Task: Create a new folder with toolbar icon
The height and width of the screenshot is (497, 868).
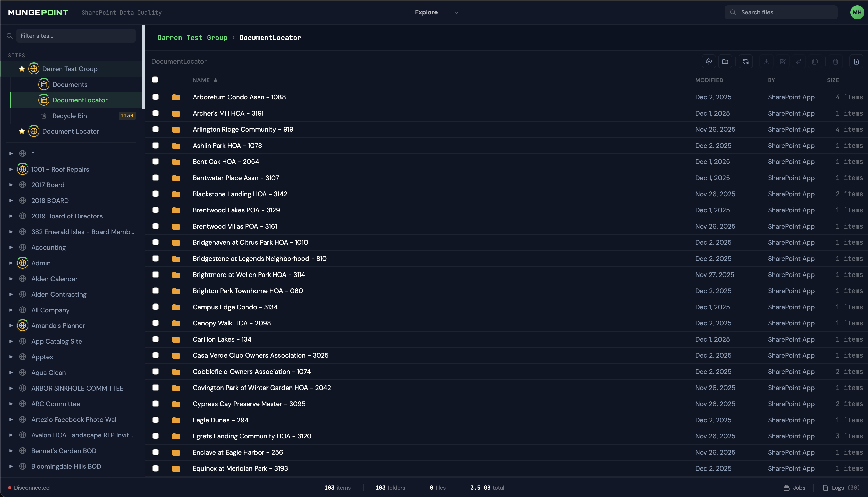Action: tap(725, 62)
